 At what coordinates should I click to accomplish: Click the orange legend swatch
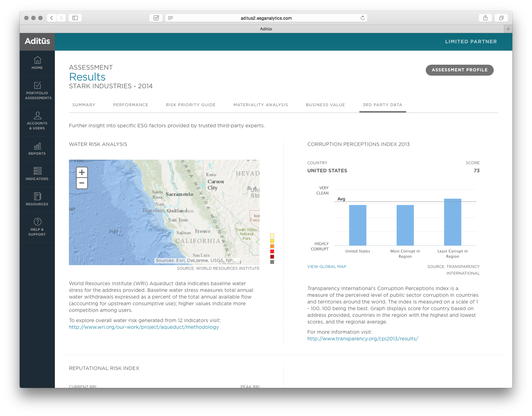click(272, 246)
